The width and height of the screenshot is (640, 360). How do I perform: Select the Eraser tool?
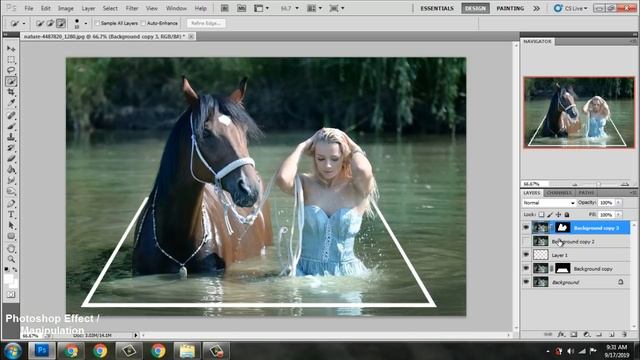coord(11,159)
